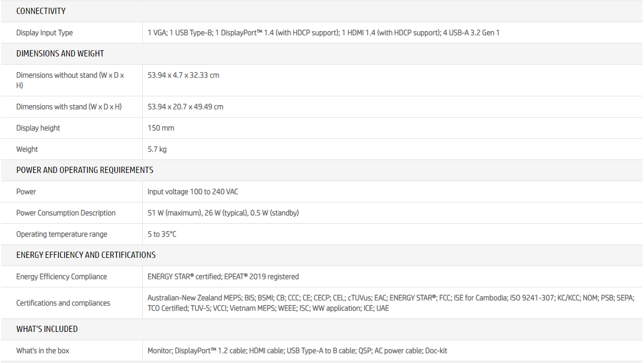This screenshot has width=644, height=363.
Task: Click the 5.7 kg weight value
Action: click(x=157, y=149)
